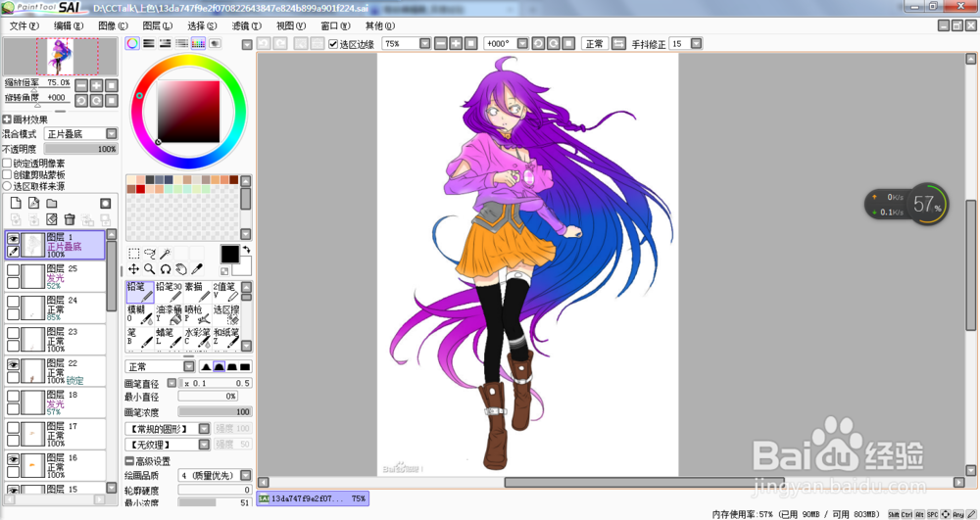Swap foreground and background colors
The height and width of the screenshot is (520, 980).
(x=246, y=249)
